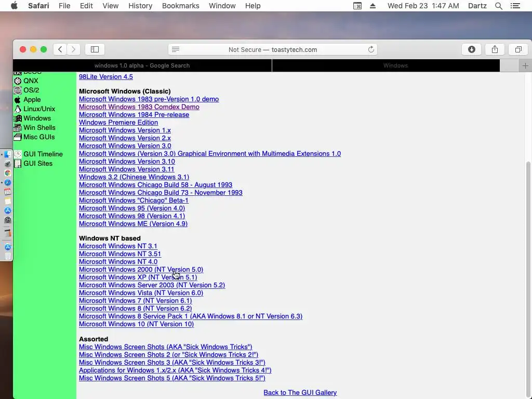The width and height of the screenshot is (532, 399).
Task: Open the History menu
Action: tap(140, 6)
